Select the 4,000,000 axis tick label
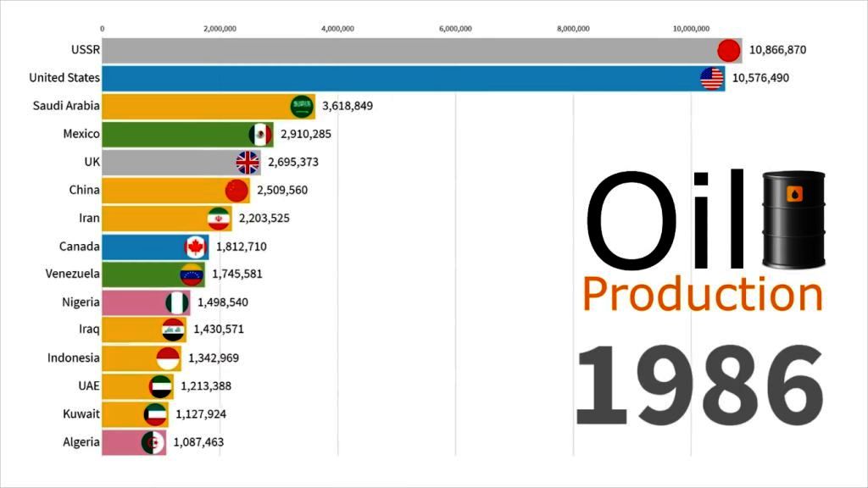This screenshot has height=488, width=868. click(x=337, y=29)
